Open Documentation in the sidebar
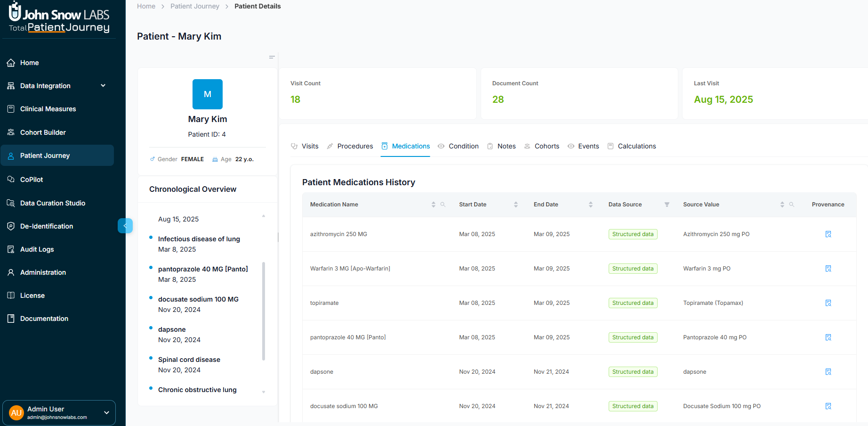This screenshot has height=426, width=868. click(x=44, y=319)
